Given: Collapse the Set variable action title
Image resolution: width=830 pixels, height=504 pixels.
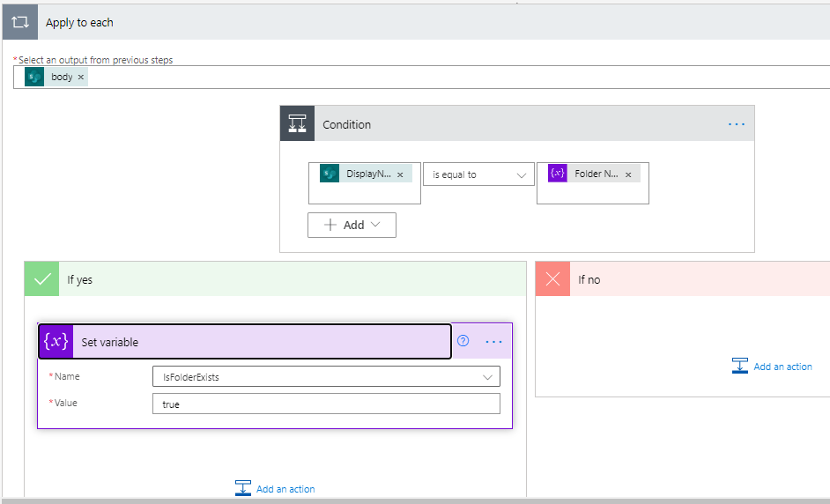Looking at the screenshot, I should point(109,343).
